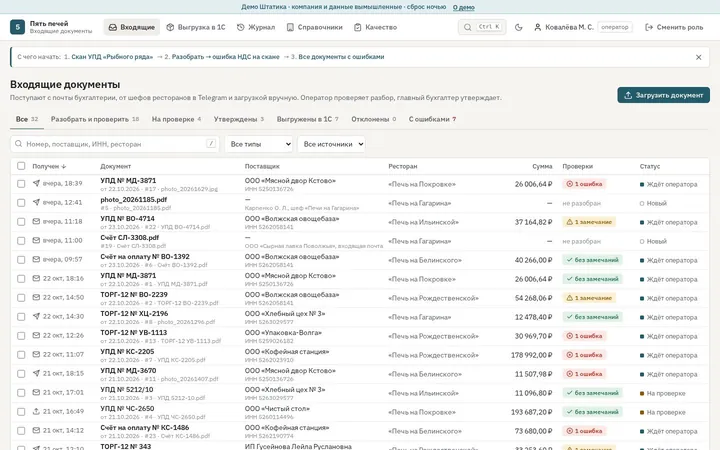Screen dimensions: 720x450
Task: Click Telegram source icon in вчера, 12:41 row
Action: point(36,202)
